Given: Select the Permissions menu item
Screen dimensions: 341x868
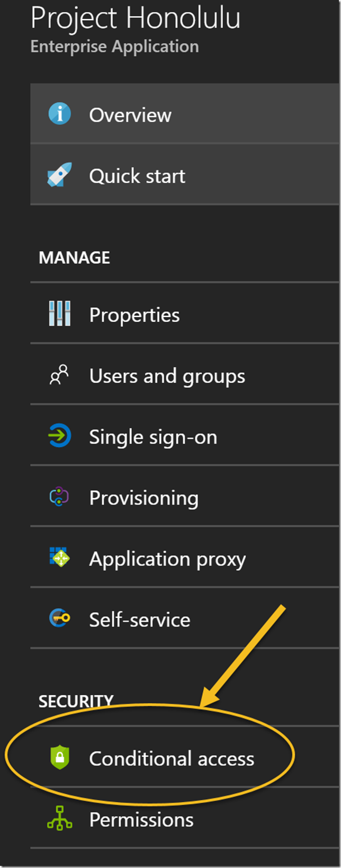Looking at the screenshot, I should pos(141,820).
